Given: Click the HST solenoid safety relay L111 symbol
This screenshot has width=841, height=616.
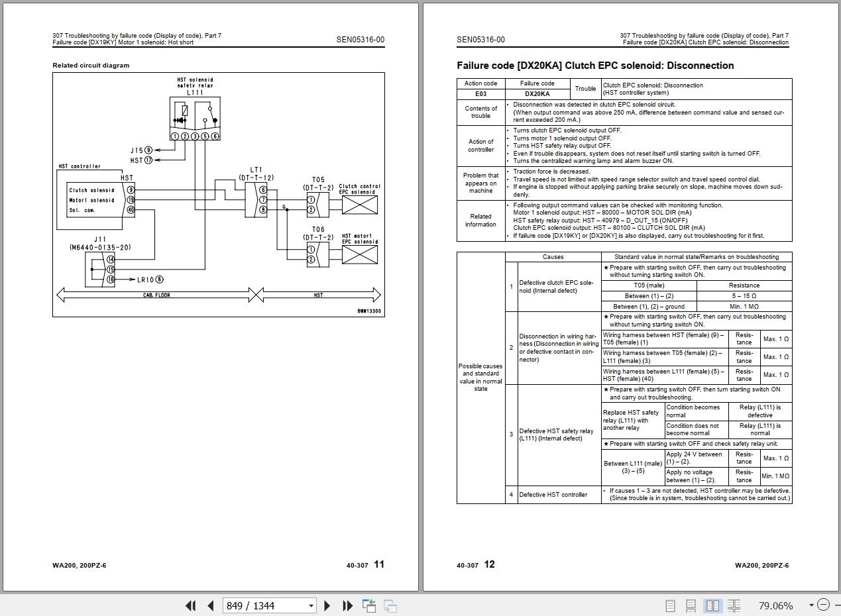Looking at the screenshot, I should pos(195,118).
